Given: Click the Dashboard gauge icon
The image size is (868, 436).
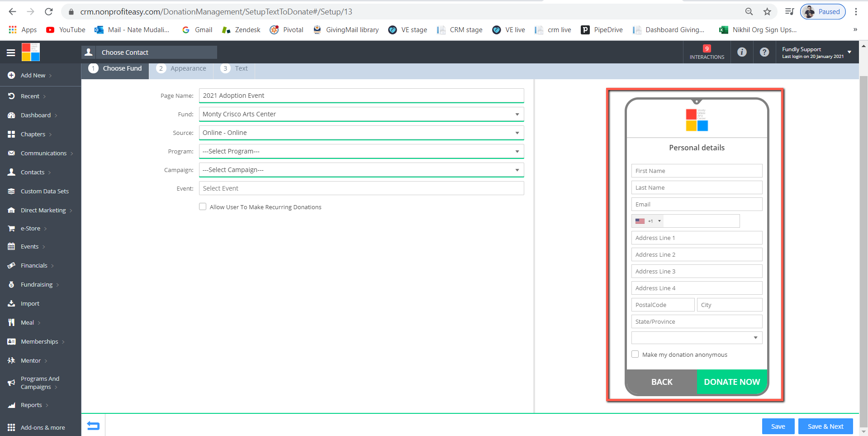Looking at the screenshot, I should click(x=11, y=115).
